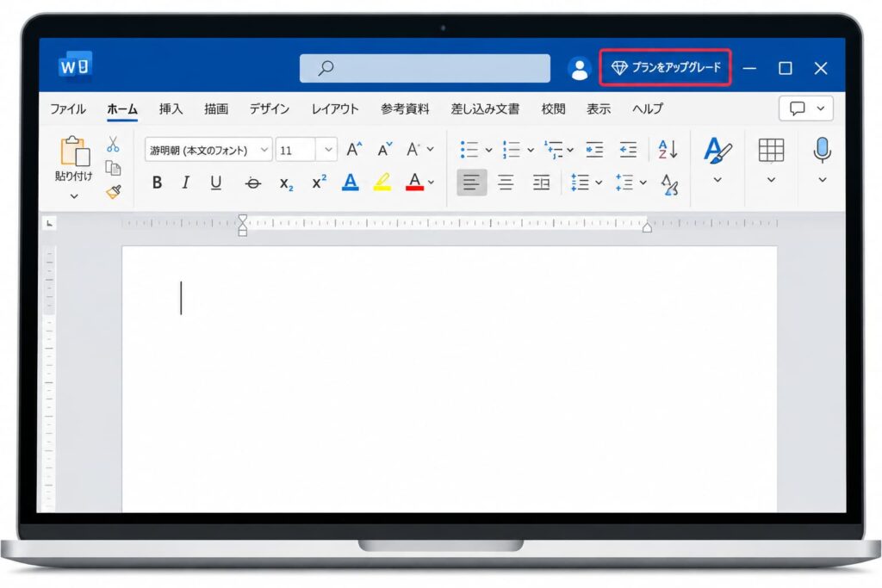Center align the text
882x588 pixels.
click(x=506, y=183)
